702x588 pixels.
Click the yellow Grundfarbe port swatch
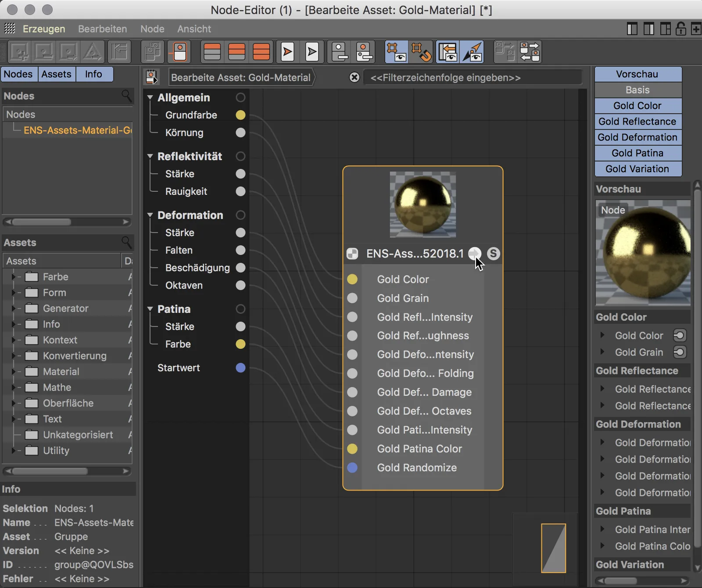tap(240, 115)
